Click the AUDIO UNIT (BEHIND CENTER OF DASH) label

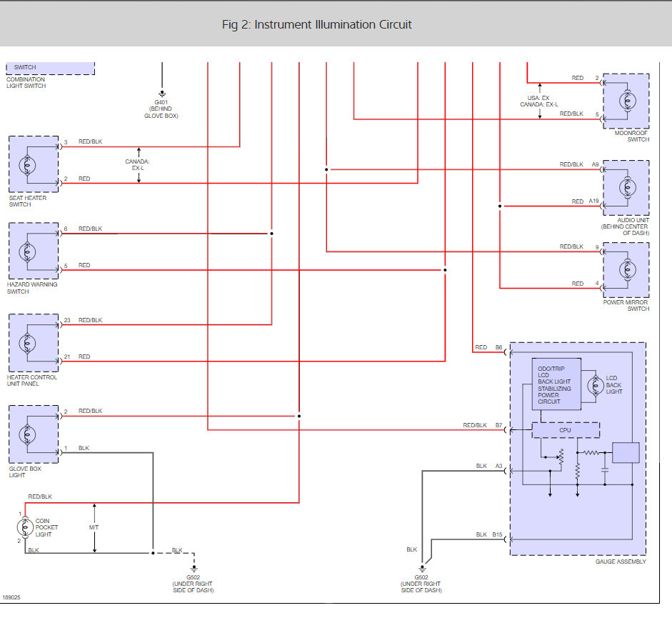coord(625,226)
